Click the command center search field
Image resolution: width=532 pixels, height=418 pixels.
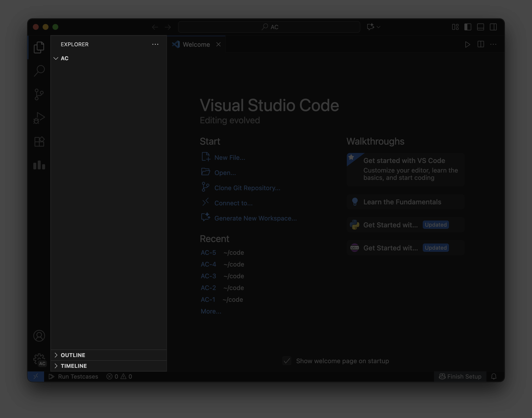269,27
